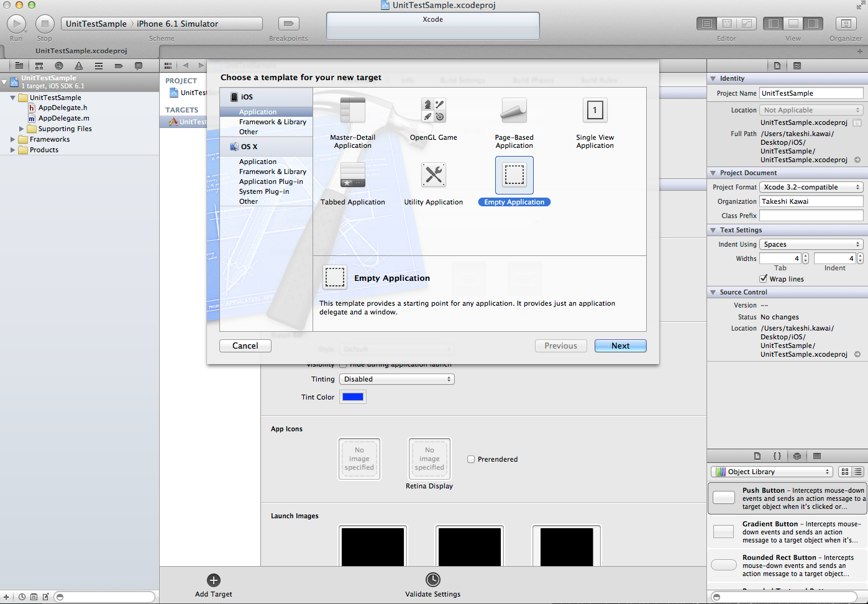Open the Project Format dropdown

tap(811, 187)
